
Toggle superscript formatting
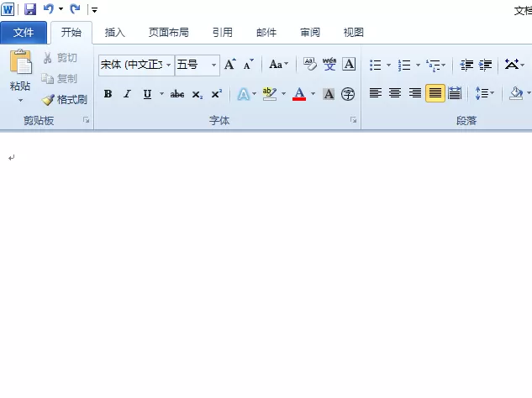click(x=217, y=94)
